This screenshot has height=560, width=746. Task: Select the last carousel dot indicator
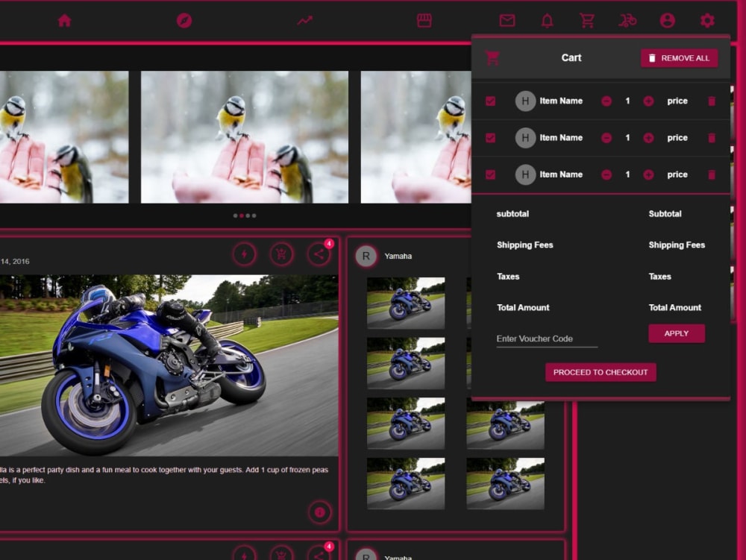(x=254, y=215)
